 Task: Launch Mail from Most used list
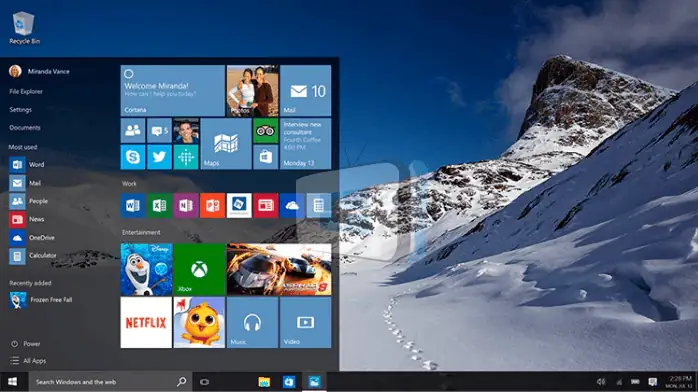point(25,183)
